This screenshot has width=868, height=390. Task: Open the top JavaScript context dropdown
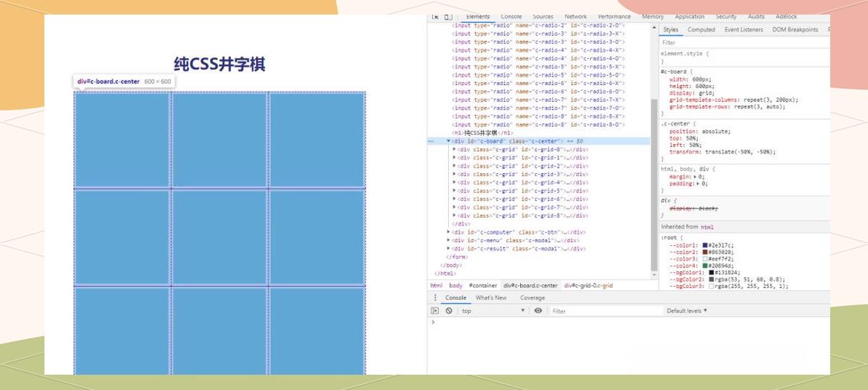pyautogui.click(x=493, y=311)
